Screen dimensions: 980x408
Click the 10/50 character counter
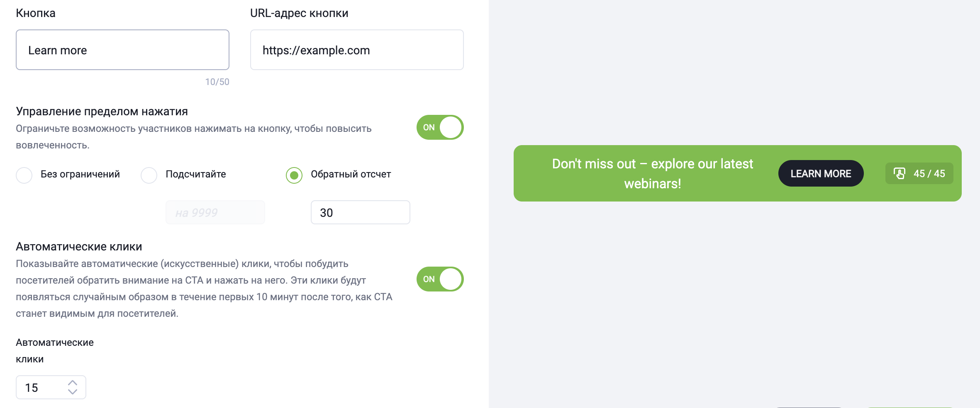[217, 82]
